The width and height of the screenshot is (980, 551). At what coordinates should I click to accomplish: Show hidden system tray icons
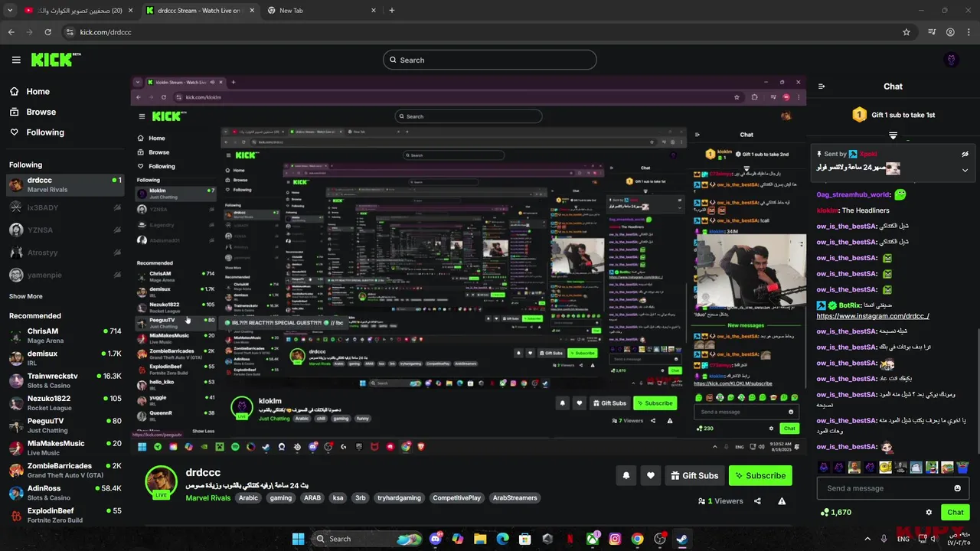click(867, 539)
